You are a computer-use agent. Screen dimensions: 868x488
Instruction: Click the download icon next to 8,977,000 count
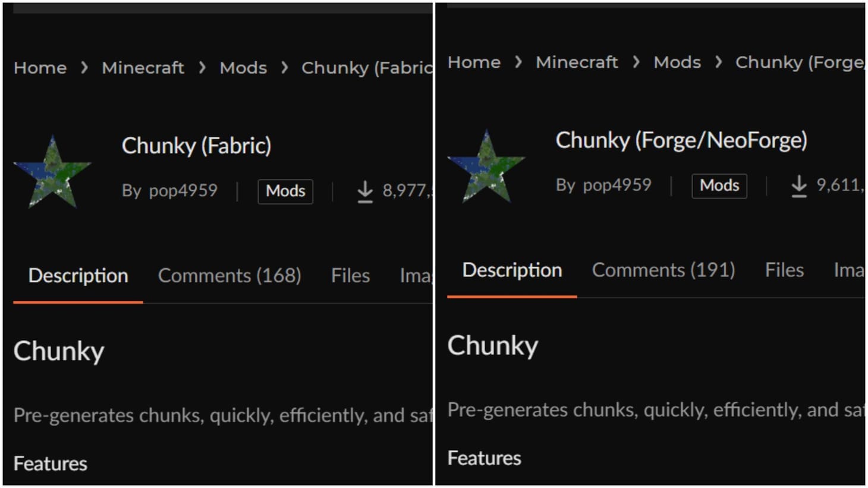[x=364, y=191]
